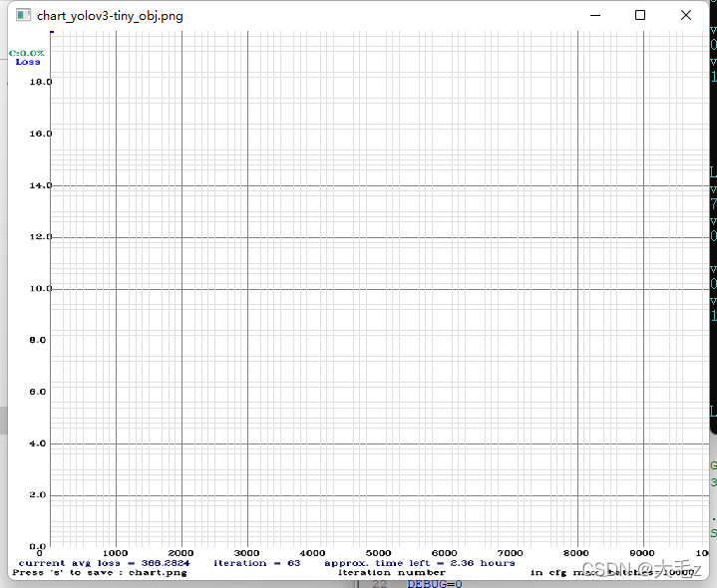Click the 8000 x-axis label
The height and width of the screenshot is (588, 717).
click(x=576, y=553)
